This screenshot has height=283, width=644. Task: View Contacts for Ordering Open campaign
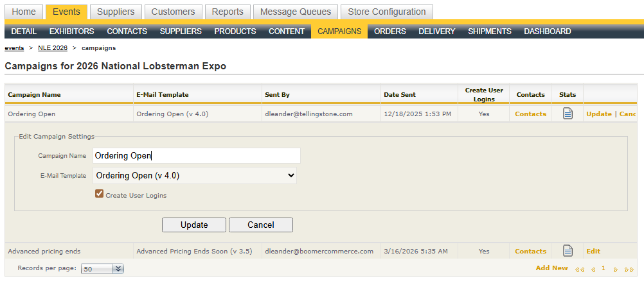[530, 114]
